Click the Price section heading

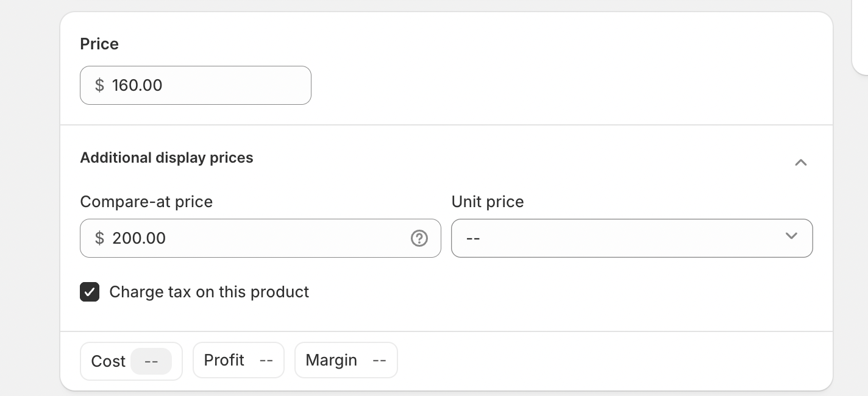[x=99, y=44]
